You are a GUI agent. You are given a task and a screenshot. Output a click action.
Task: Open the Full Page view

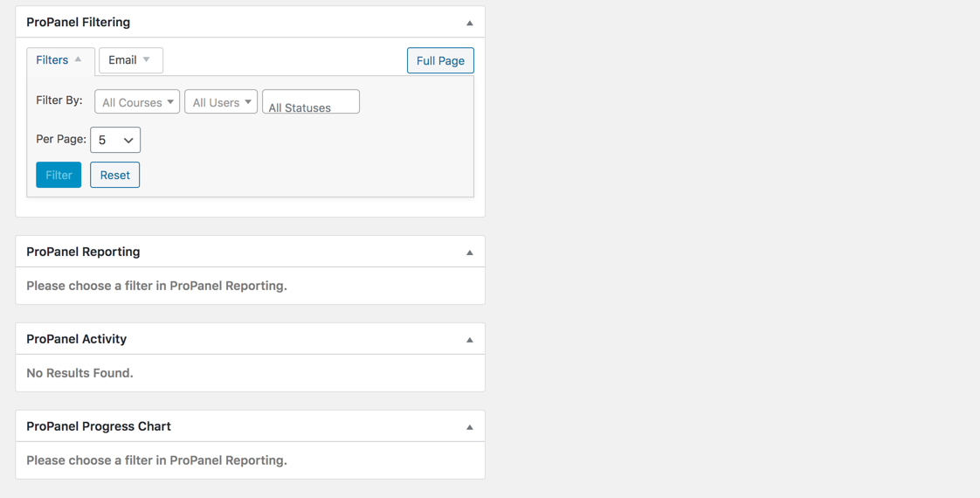(x=440, y=60)
